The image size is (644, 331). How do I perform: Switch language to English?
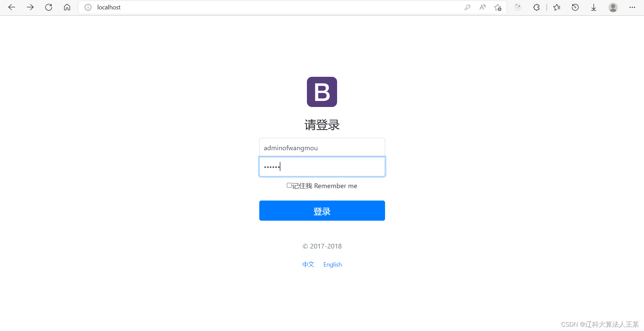[332, 265]
